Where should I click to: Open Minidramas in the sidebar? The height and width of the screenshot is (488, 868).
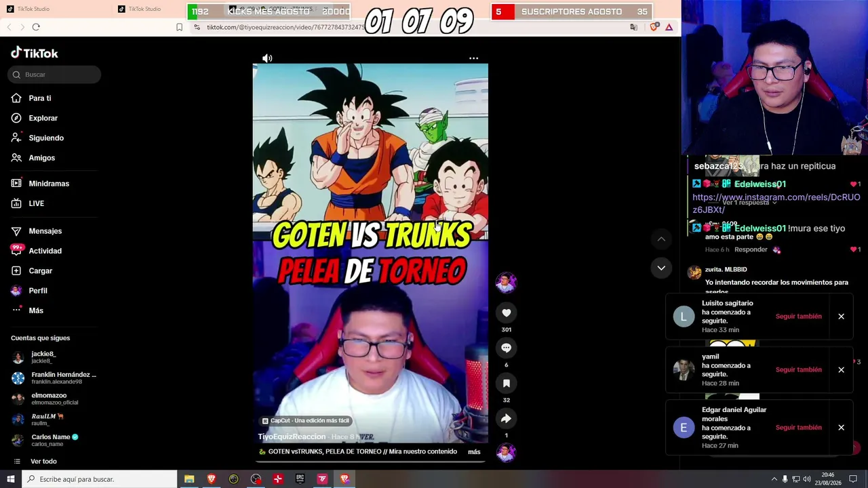[48, 184]
